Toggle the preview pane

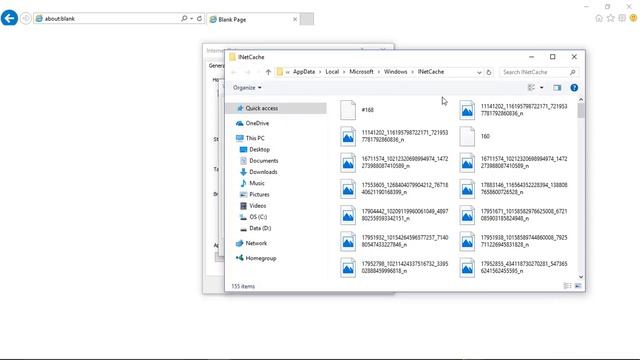coord(557,87)
